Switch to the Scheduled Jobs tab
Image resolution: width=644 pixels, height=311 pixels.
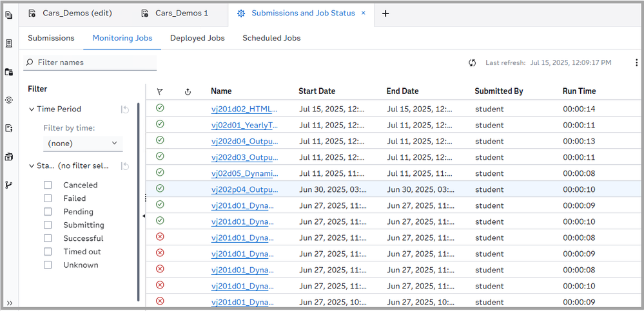click(x=271, y=38)
